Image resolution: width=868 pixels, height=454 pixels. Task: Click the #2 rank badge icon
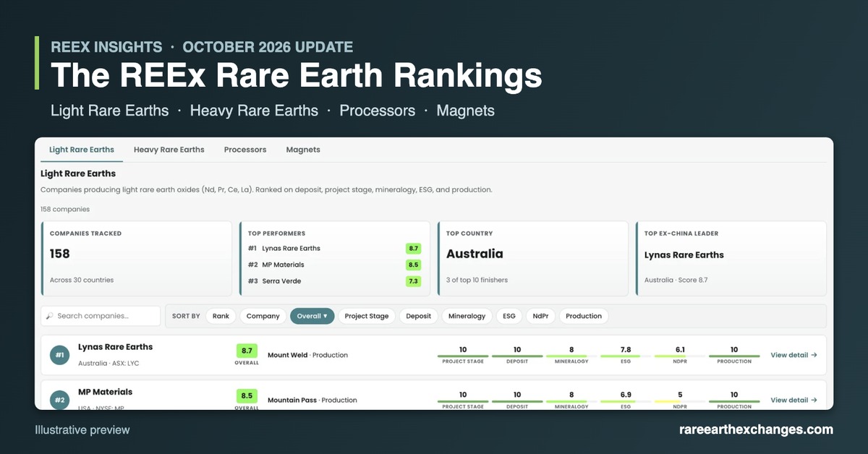point(59,400)
